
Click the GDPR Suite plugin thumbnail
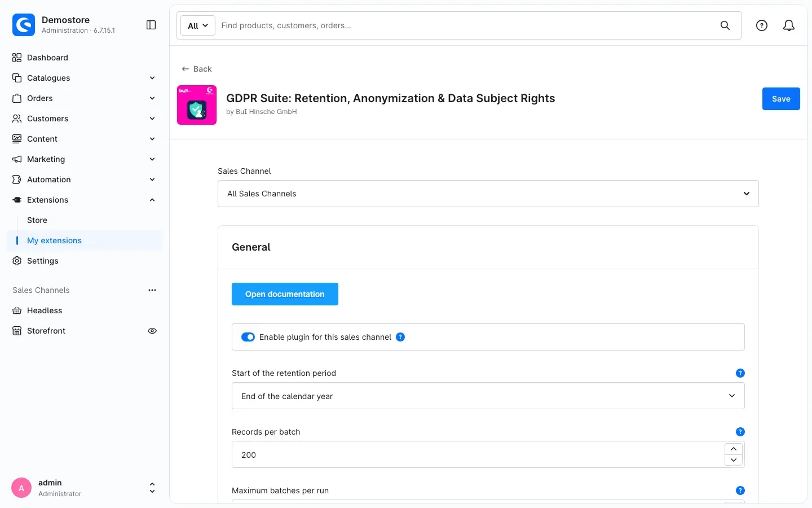197,105
